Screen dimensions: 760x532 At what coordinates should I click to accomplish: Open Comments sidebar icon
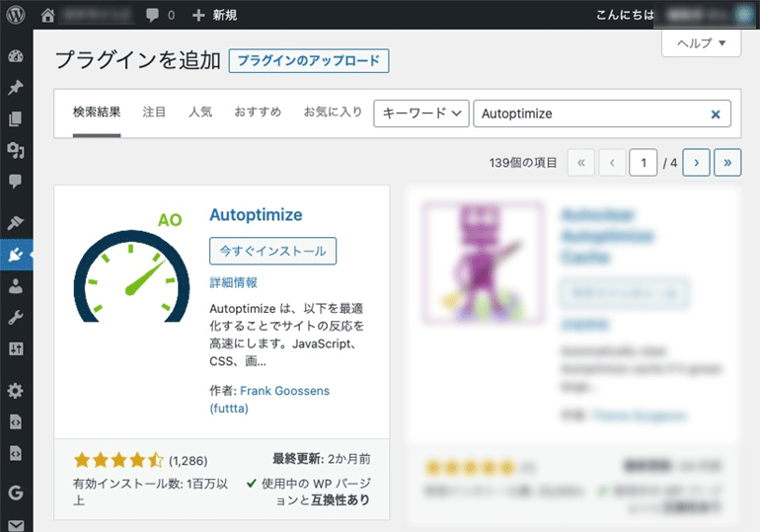(16, 182)
